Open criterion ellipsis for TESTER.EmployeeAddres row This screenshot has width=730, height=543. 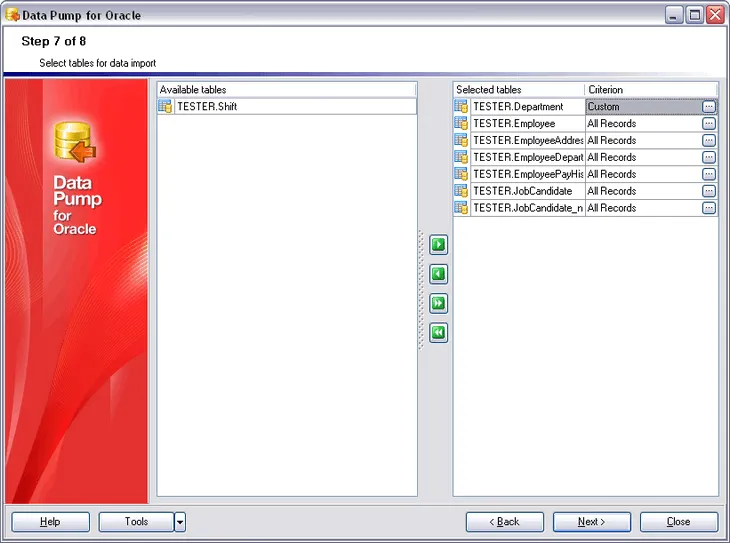point(709,140)
